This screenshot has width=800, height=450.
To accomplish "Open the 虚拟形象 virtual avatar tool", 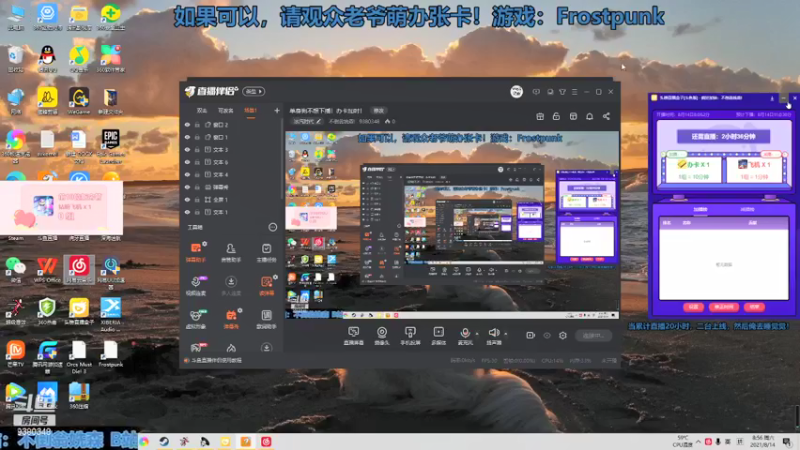I will 196,319.
